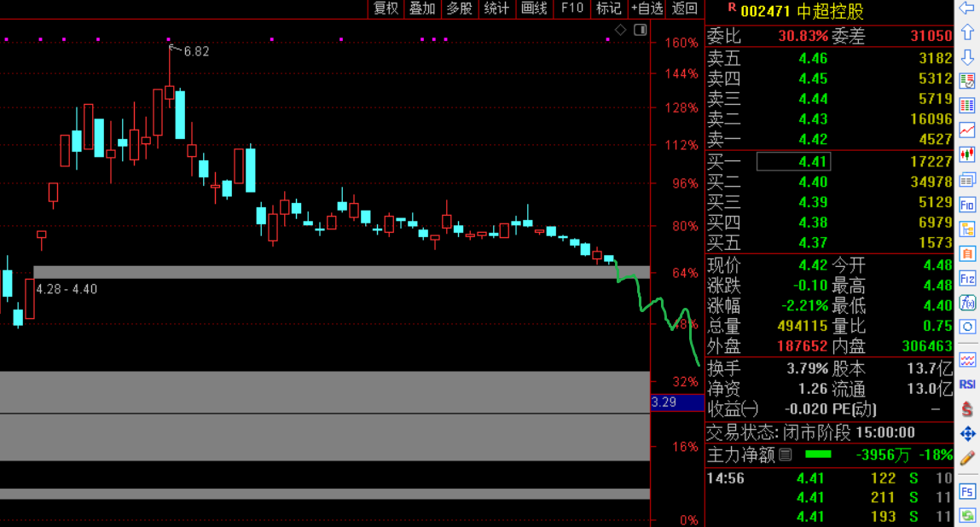
Task: Click the blue four-way move arrows icon
Action: 967,433
